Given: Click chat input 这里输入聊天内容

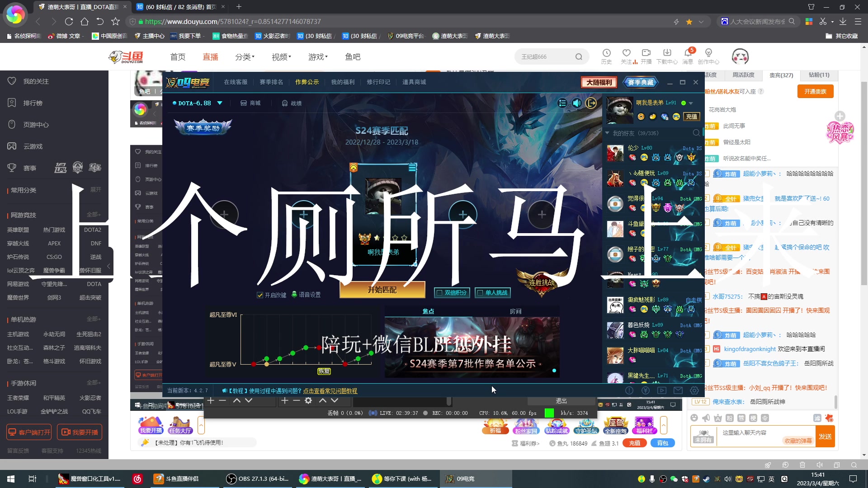Looking at the screenshot, I should point(745,432).
